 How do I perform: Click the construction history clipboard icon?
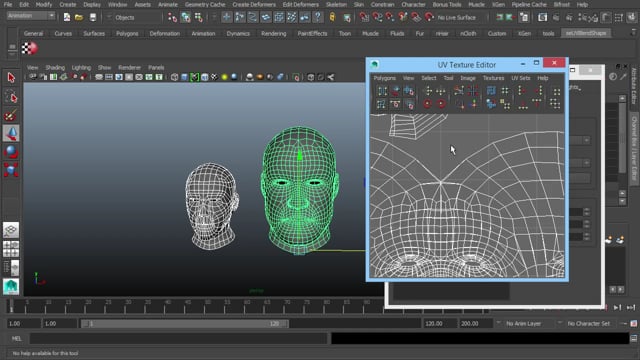click(524, 17)
